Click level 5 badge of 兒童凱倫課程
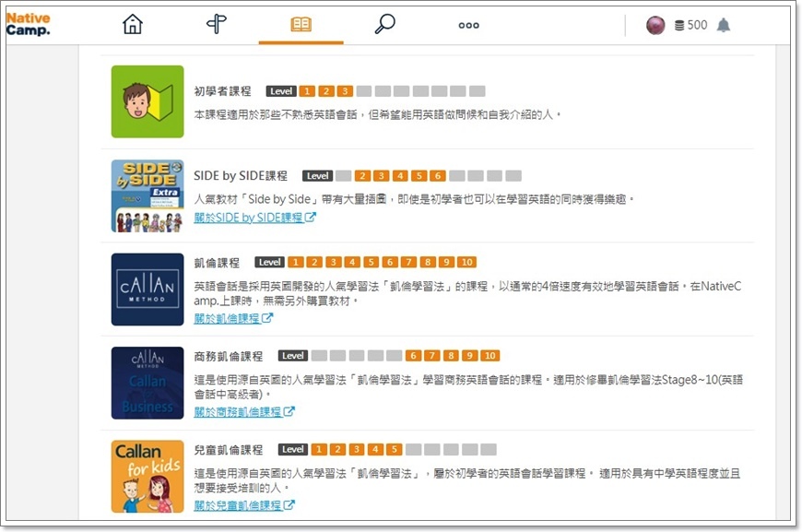 click(394, 449)
